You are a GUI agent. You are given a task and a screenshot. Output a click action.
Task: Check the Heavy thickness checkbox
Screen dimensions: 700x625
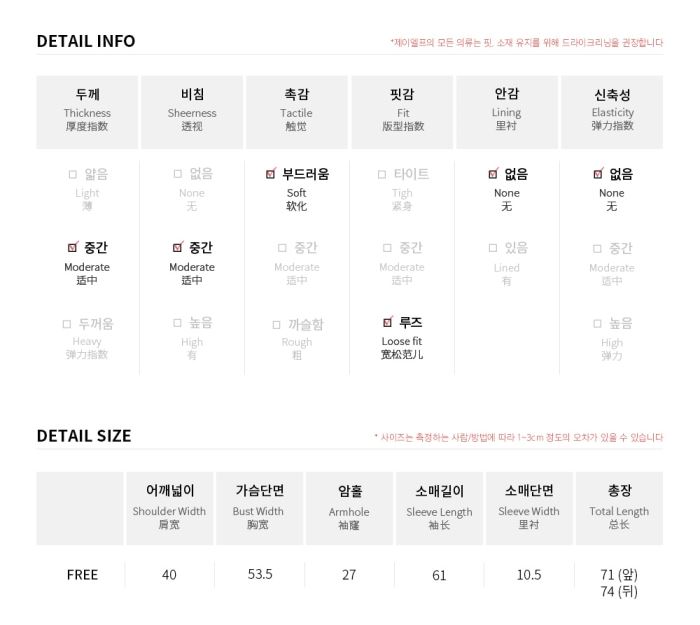[x=67, y=324]
